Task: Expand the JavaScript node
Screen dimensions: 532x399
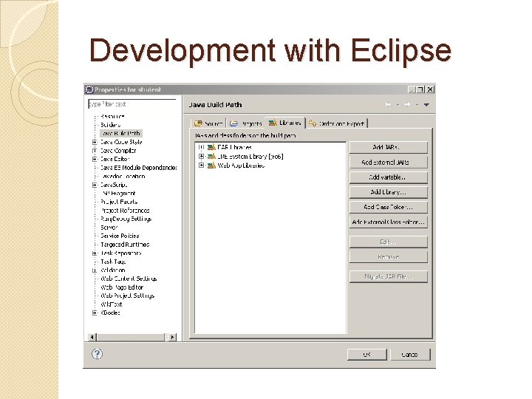Action: (x=95, y=185)
